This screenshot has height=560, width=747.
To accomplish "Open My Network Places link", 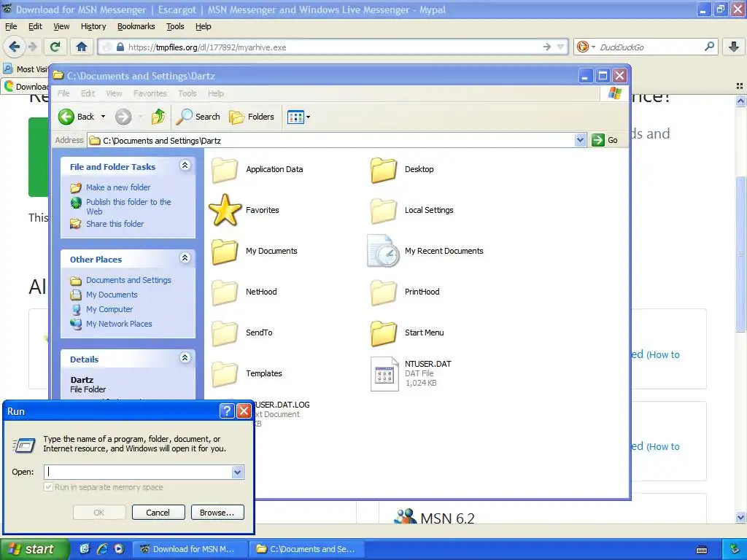I will 111,324.
